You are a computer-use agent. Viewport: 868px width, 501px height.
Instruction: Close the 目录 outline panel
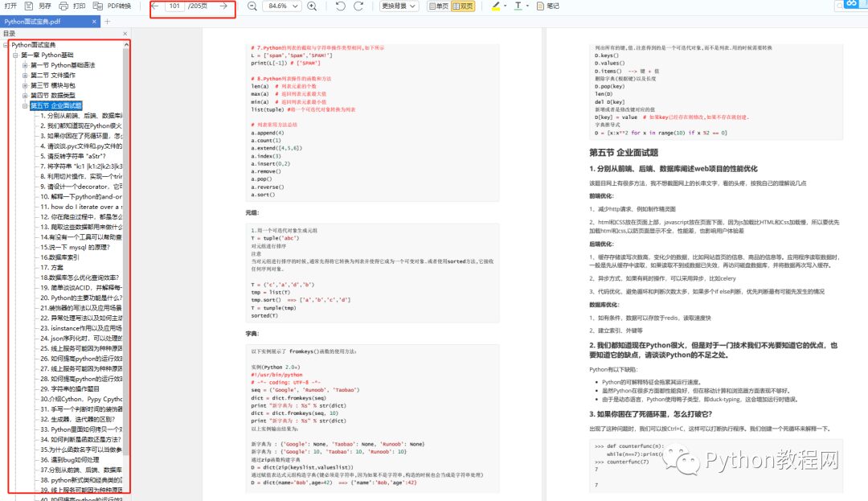click(125, 34)
